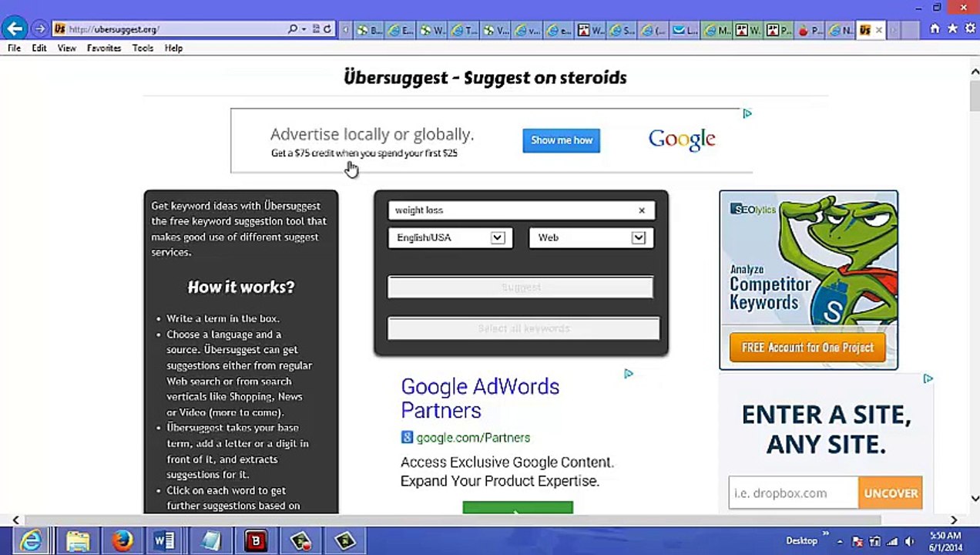This screenshot has width=980, height=555.
Task: Click the Suggest button
Action: point(521,288)
